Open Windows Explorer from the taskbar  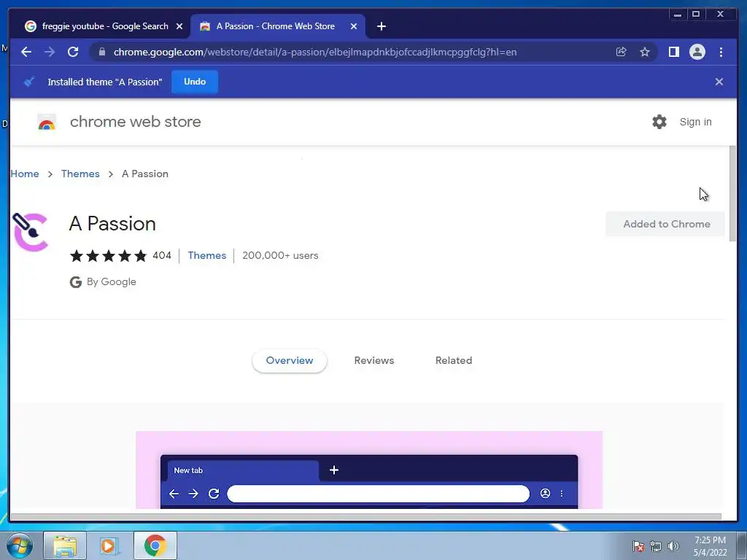(x=65, y=545)
